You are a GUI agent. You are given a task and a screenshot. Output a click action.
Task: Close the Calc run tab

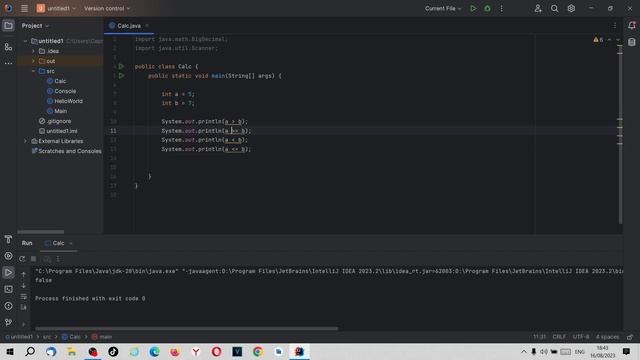click(71, 243)
